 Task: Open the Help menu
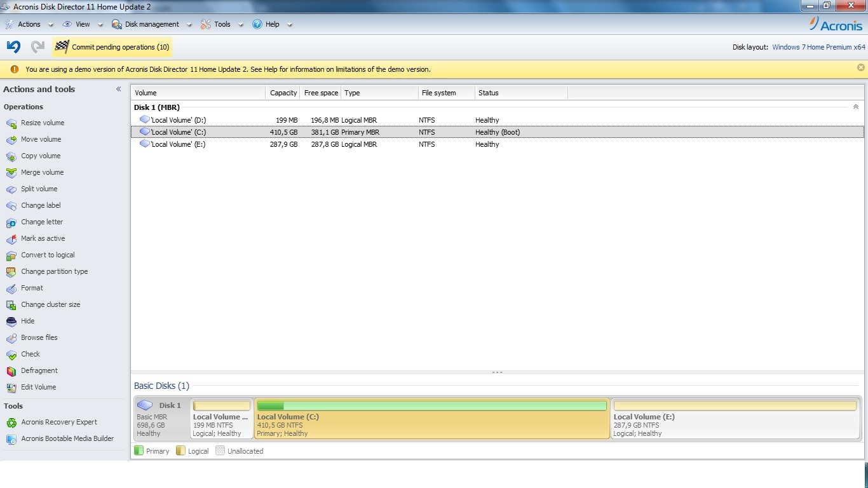click(x=272, y=24)
